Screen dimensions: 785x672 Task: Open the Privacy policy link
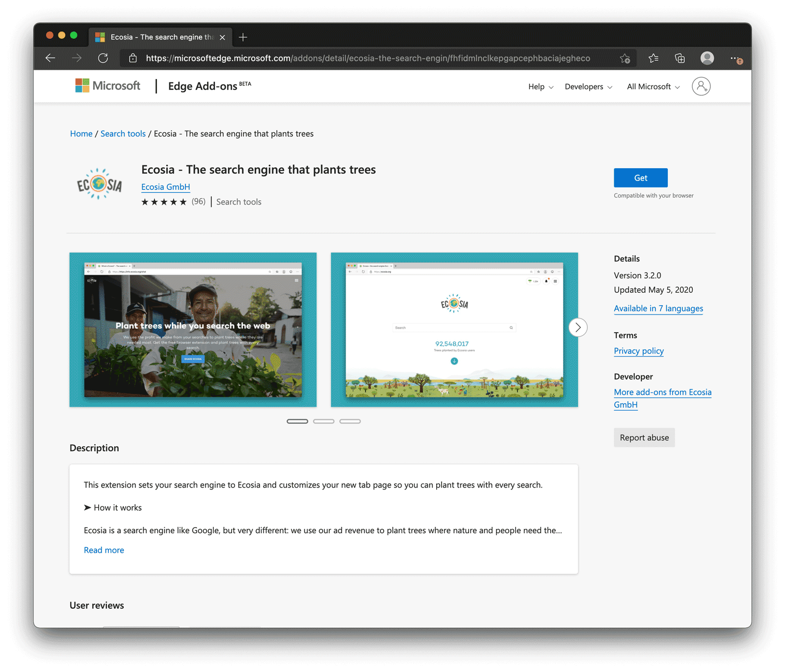point(638,351)
